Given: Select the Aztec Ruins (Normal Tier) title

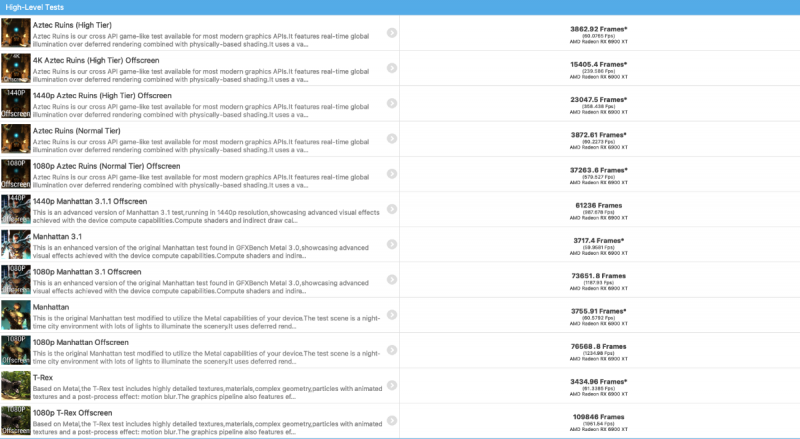Looking at the screenshot, I should (77, 131).
